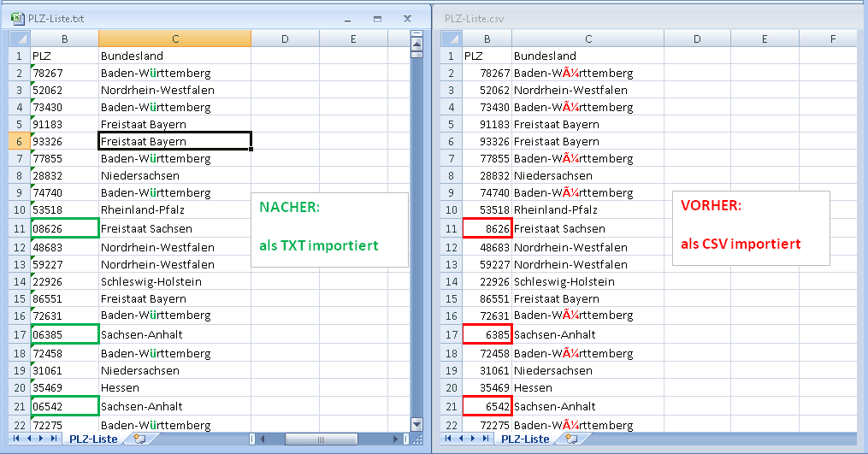The image size is (868, 454).
Task: Select column C header in left window
Action: pos(174,38)
